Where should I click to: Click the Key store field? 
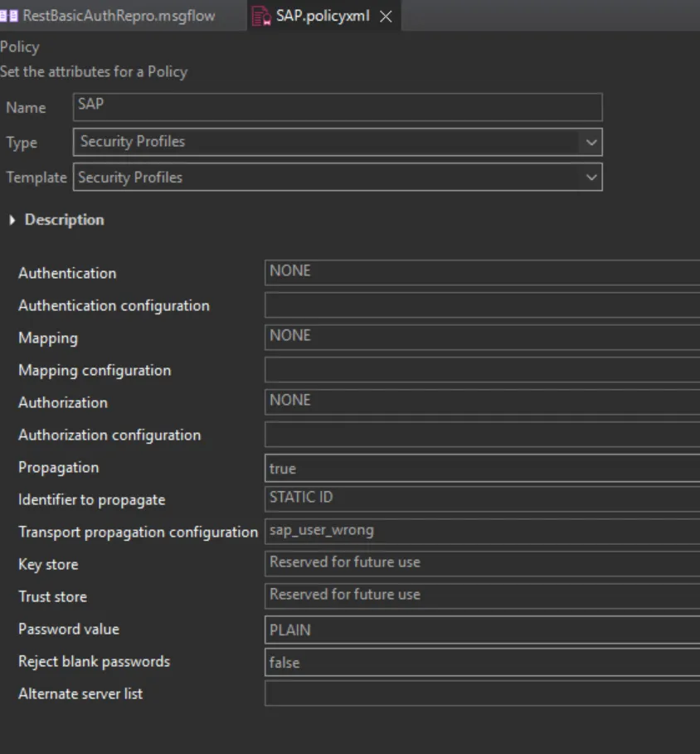[x=482, y=563]
